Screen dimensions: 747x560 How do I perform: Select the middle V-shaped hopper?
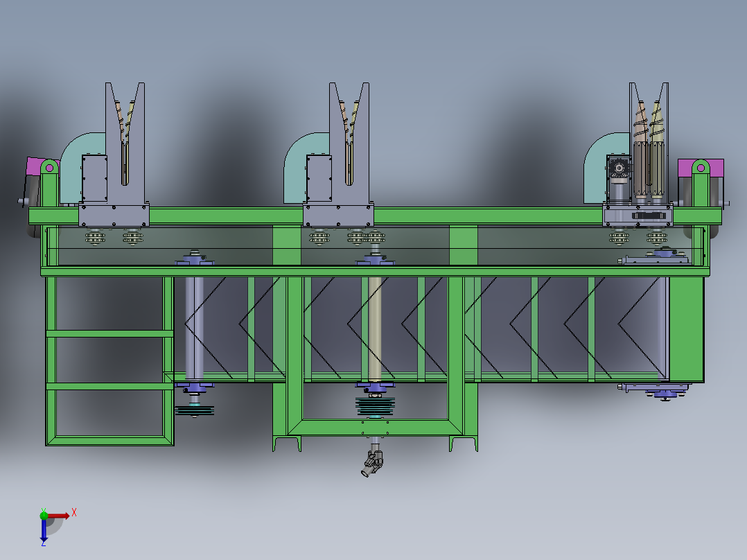tap(349, 143)
